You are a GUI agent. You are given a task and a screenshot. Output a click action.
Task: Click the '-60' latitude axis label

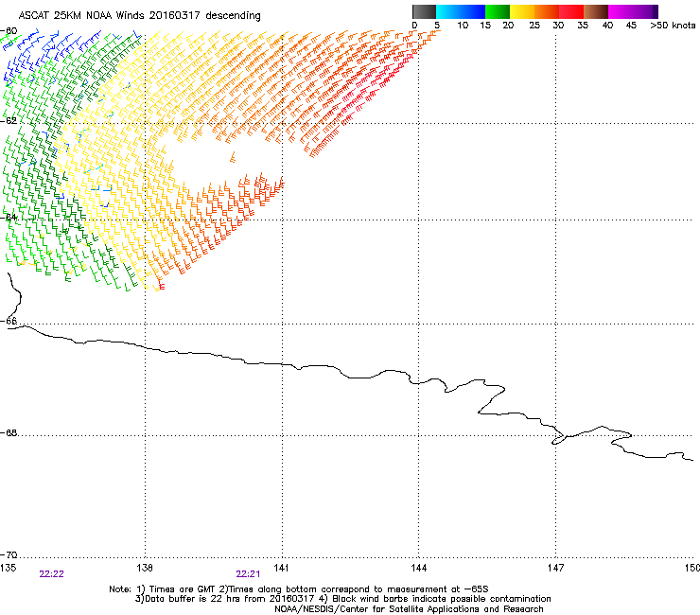pos(9,31)
